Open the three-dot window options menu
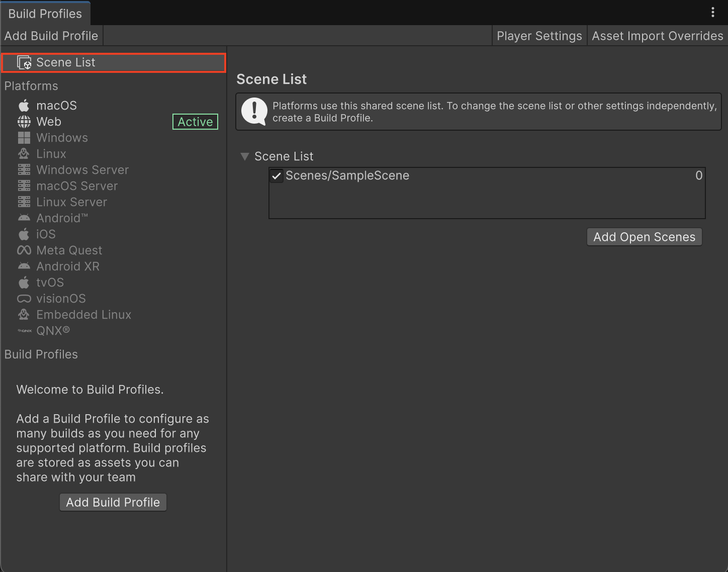This screenshot has height=572, width=728. pyautogui.click(x=712, y=13)
